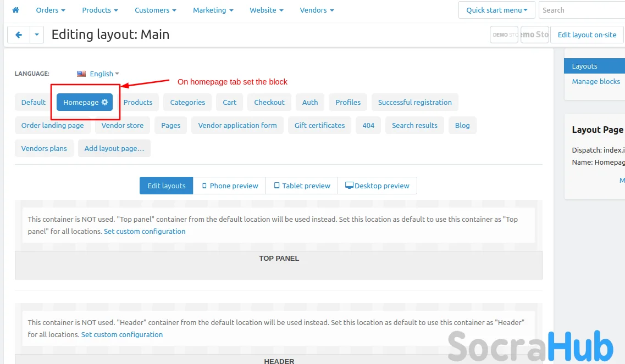The image size is (625, 364).
Task: Open Layouts in the sidebar
Action: coord(594,66)
